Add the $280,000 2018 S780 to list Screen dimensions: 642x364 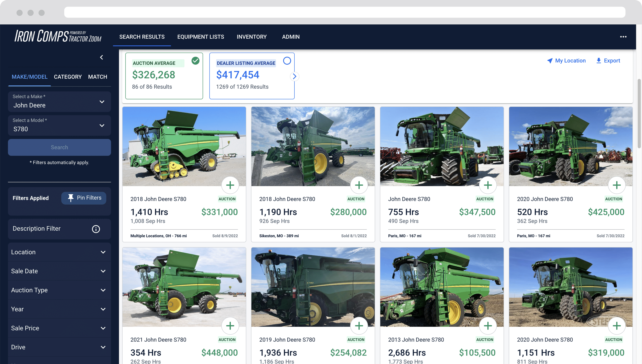pyautogui.click(x=359, y=185)
